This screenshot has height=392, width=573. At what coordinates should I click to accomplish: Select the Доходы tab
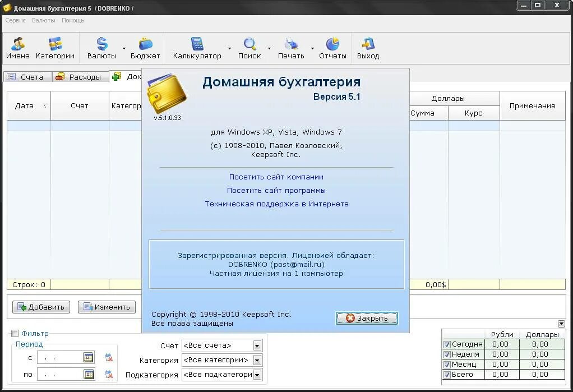tap(126, 76)
